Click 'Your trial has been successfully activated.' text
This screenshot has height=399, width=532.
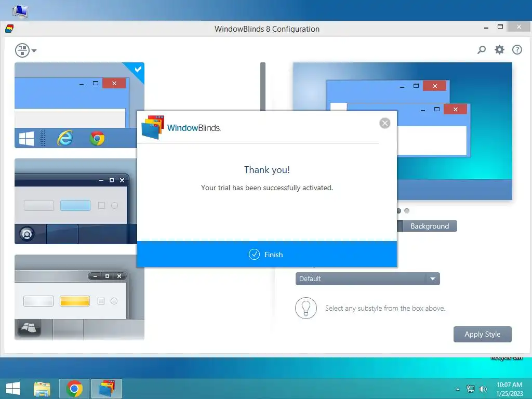point(267,188)
